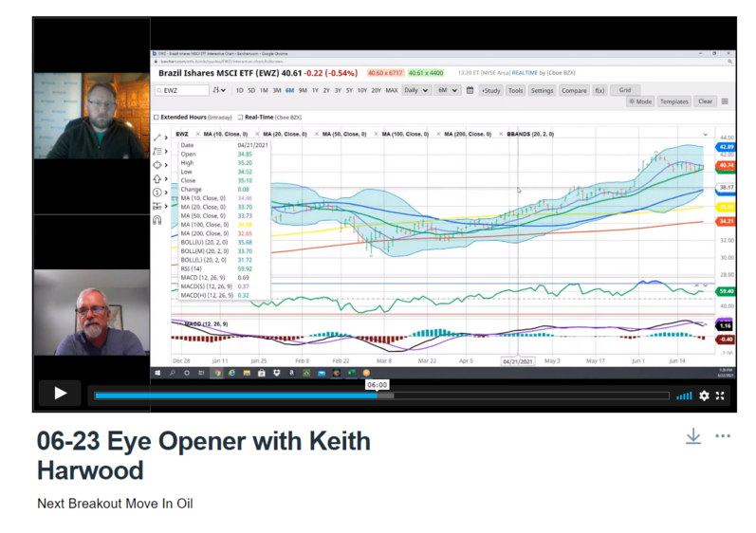Download the video using the download arrow
This screenshot has height=533, width=756.
point(693,436)
